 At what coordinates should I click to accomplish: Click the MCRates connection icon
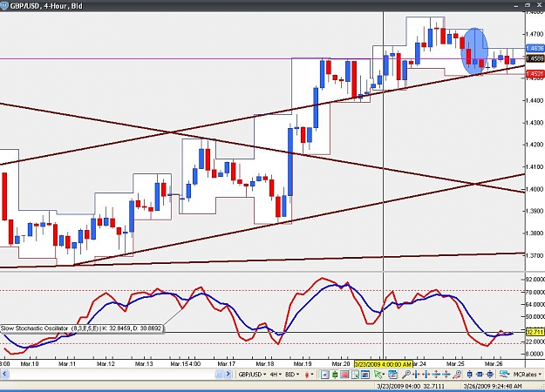point(504,375)
